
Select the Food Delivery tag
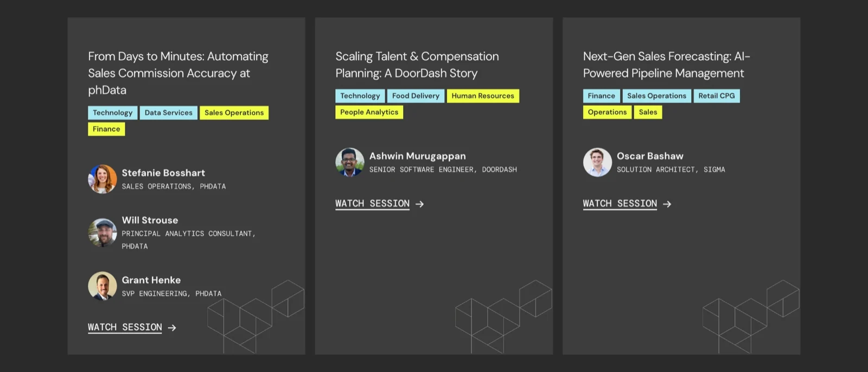[416, 96]
